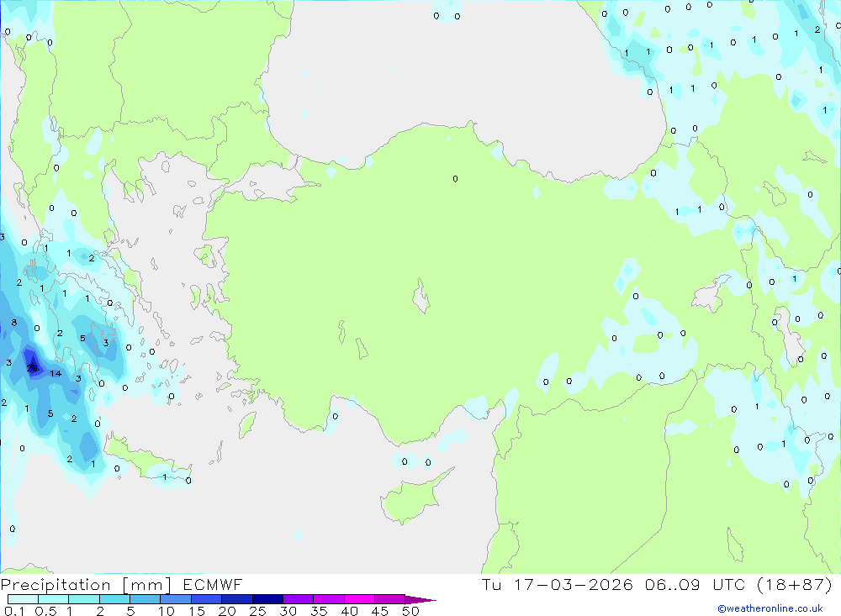
Task: Click the "0.5" legend scale label
Action: click(45, 611)
